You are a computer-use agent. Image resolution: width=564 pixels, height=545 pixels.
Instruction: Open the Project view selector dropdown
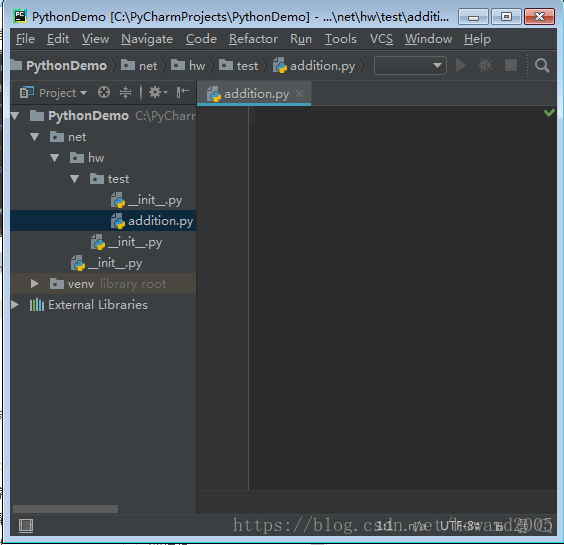[x=53, y=93]
